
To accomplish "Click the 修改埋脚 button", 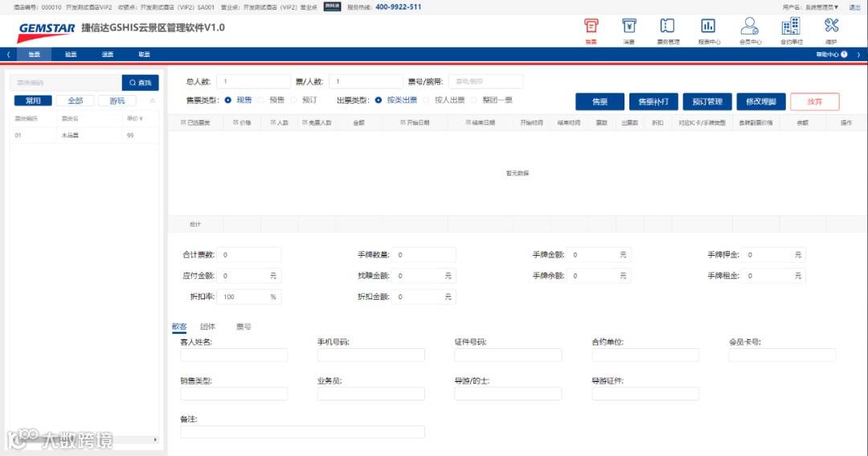I will [x=761, y=101].
